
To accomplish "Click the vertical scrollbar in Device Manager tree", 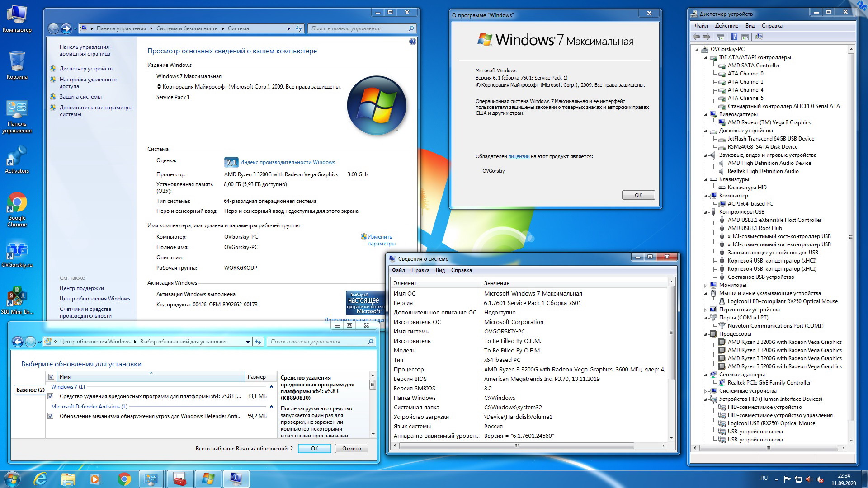I will [851, 237].
